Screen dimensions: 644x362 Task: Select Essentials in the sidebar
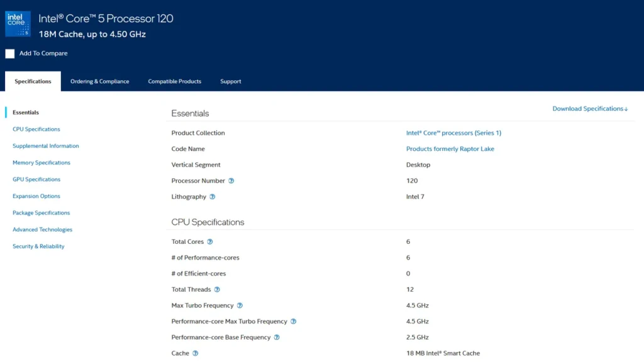pos(25,112)
